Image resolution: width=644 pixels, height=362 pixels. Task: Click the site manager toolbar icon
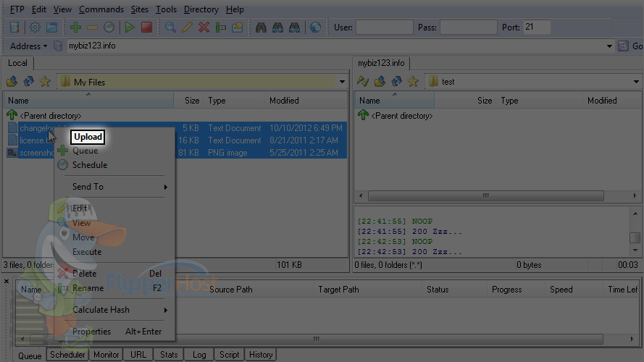point(14,28)
